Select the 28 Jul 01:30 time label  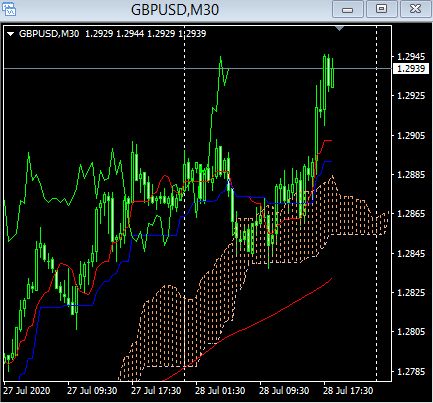pos(220,391)
